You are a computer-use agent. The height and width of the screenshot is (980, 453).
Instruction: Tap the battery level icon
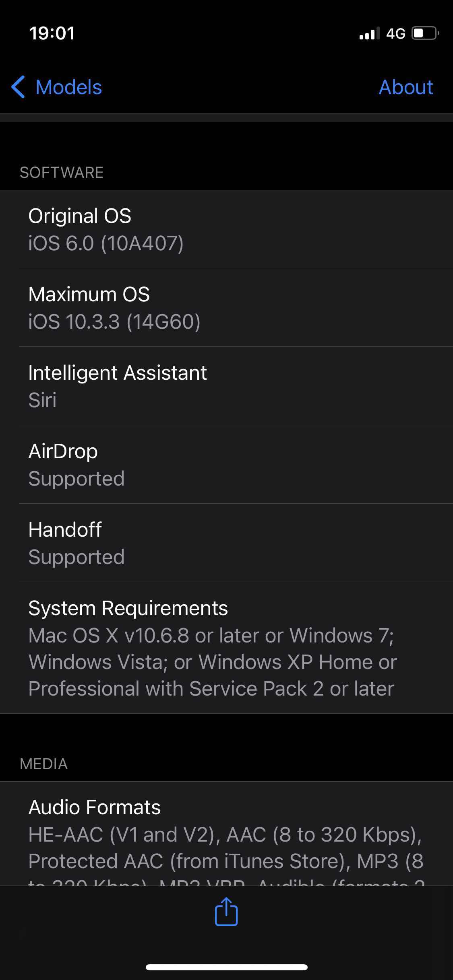tap(425, 33)
